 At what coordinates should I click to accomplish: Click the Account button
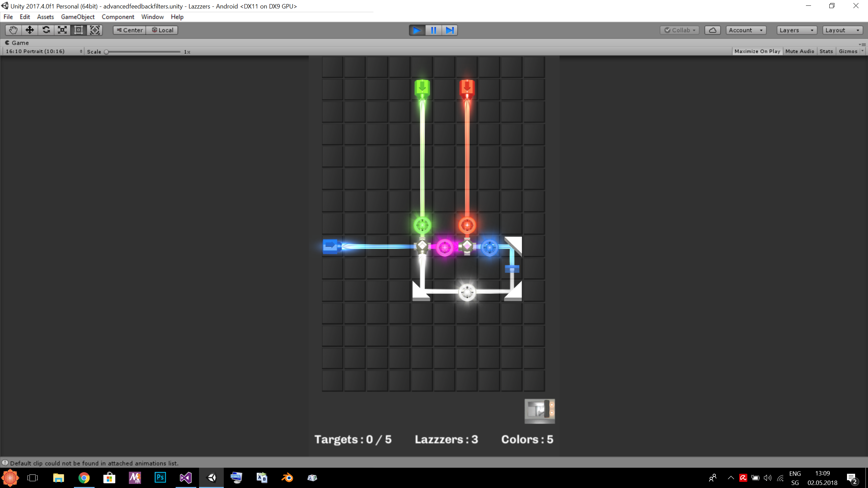point(746,30)
